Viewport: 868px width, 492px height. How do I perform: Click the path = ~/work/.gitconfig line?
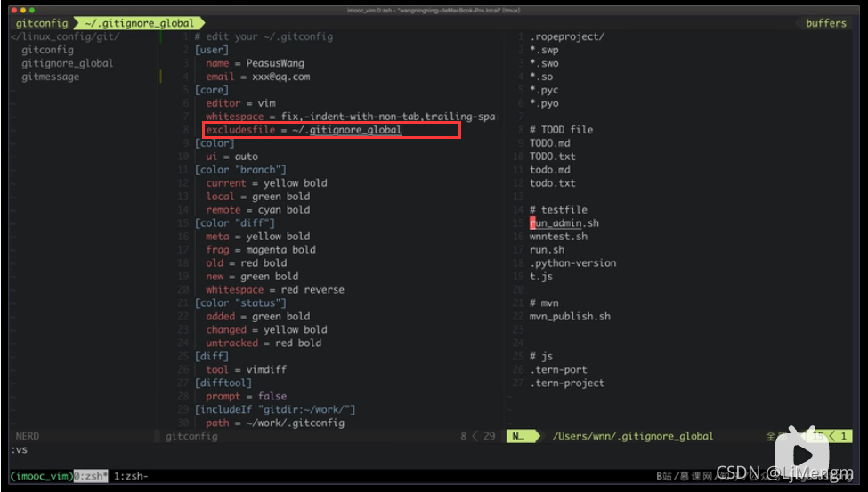(274, 423)
